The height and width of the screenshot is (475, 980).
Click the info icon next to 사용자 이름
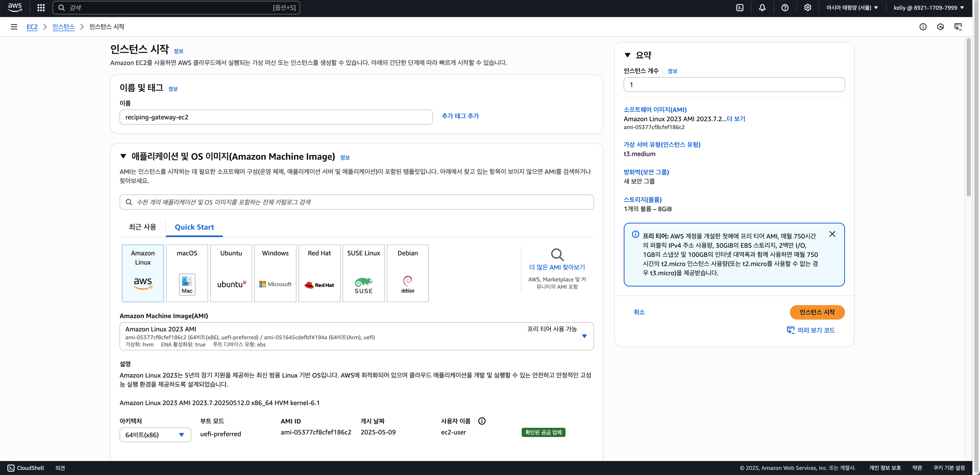tap(482, 421)
